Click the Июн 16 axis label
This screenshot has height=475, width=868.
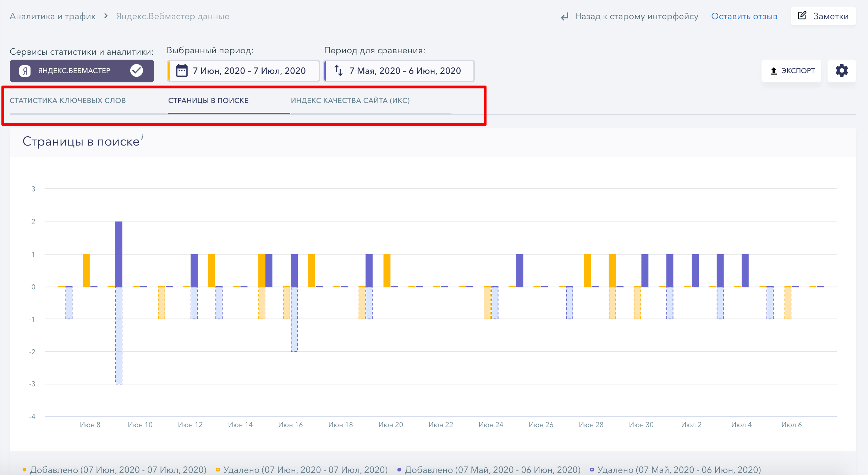(x=290, y=425)
